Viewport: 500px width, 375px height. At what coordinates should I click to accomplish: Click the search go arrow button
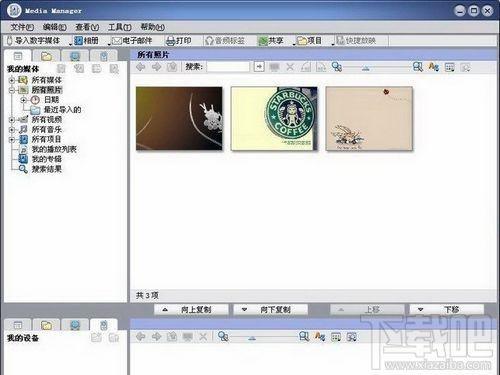(x=259, y=67)
